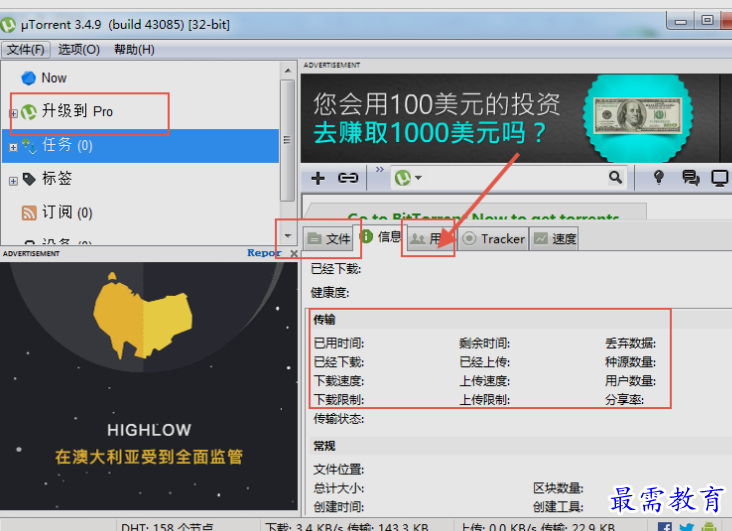This screenshot has height=531, width=732.
Task: Open the chat bubbles icon
Action: [x=690, y=177]
